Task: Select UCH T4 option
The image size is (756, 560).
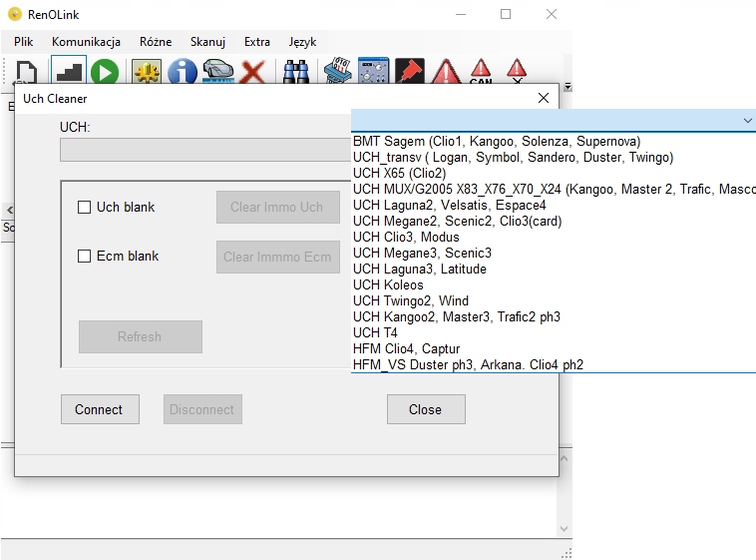Action: pos(554,332)
